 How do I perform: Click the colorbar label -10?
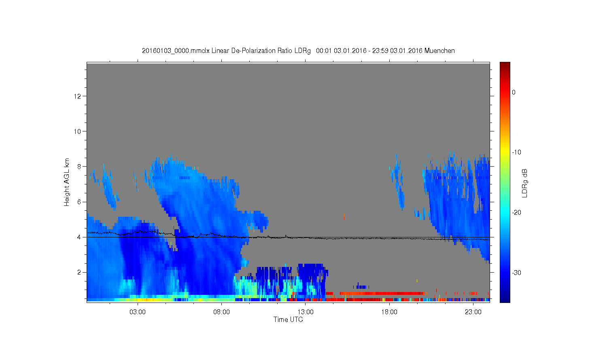click(x=516, y=152)
